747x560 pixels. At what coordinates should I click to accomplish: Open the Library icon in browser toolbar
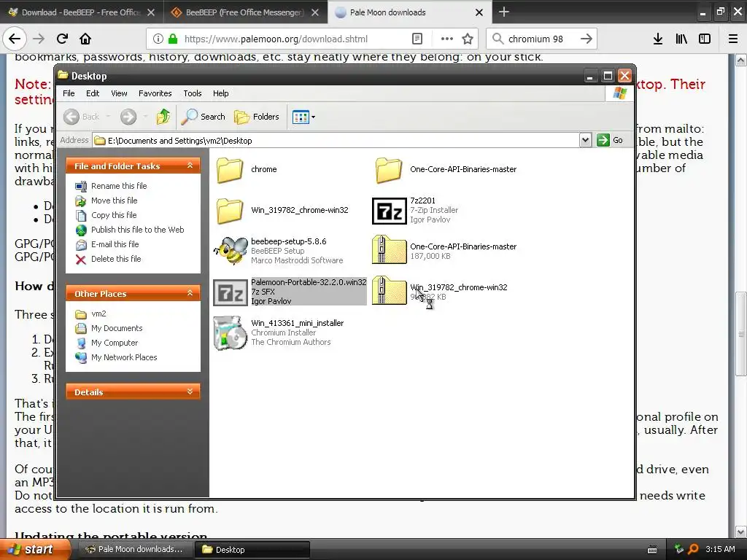681,39
